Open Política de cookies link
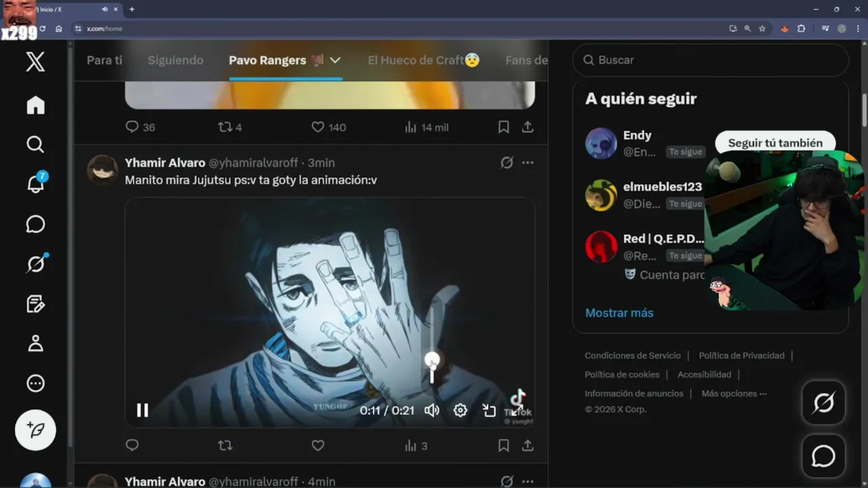 tap(622, 374)
